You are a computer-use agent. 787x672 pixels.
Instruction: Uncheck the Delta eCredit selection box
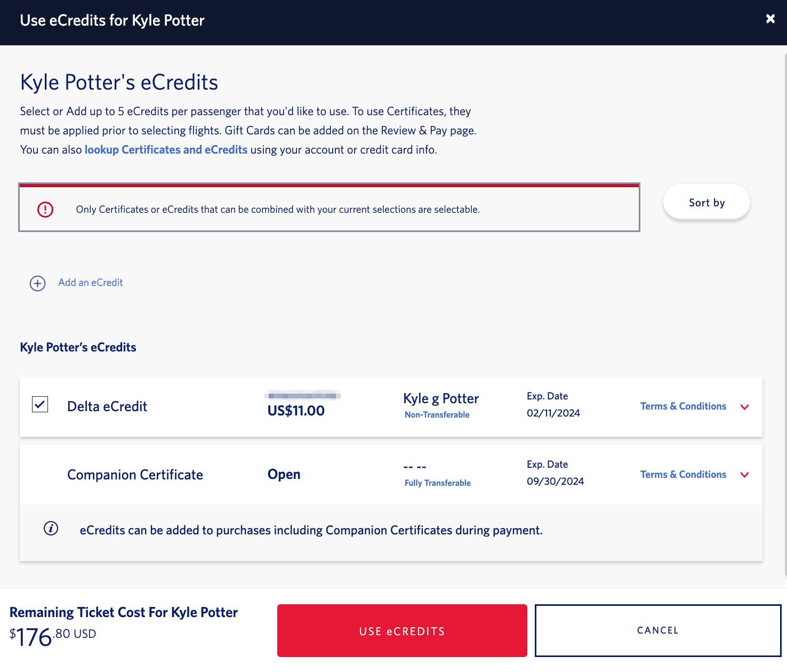click(39, 405)
